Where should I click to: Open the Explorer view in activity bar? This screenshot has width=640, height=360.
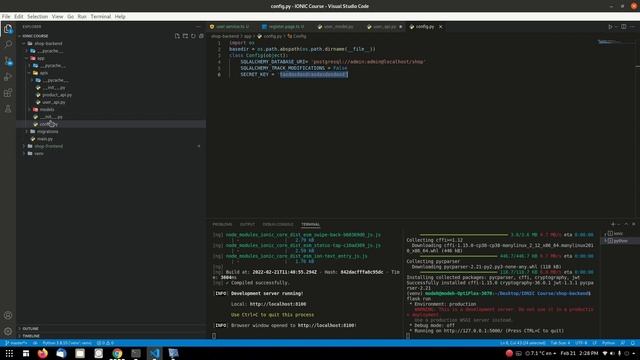8,29
